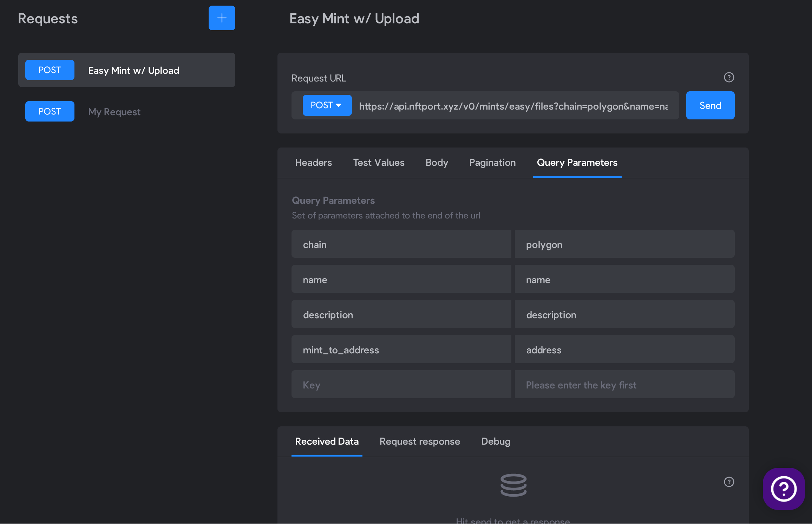The width and height of the screenshot is (812, 524).
Task: Click the empty Key input field
Action: 401,385
